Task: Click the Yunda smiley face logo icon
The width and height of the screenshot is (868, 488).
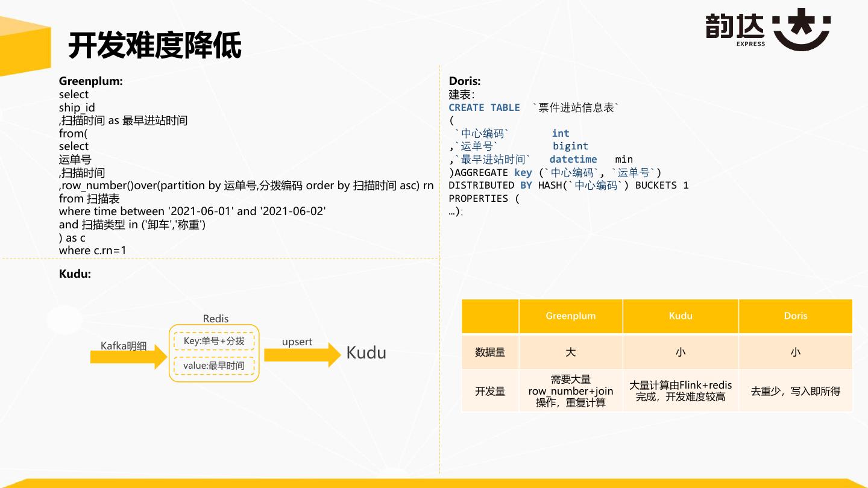Action: (x=802, y=30)
